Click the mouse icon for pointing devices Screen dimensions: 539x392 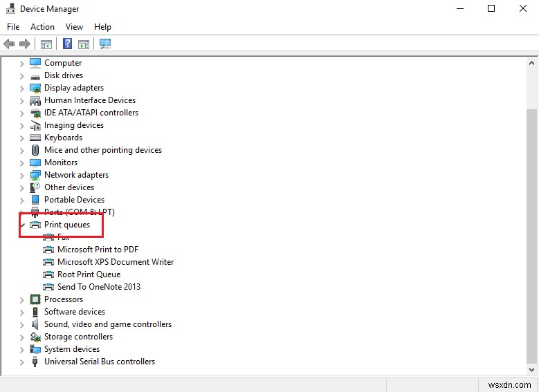click(35, 150)
